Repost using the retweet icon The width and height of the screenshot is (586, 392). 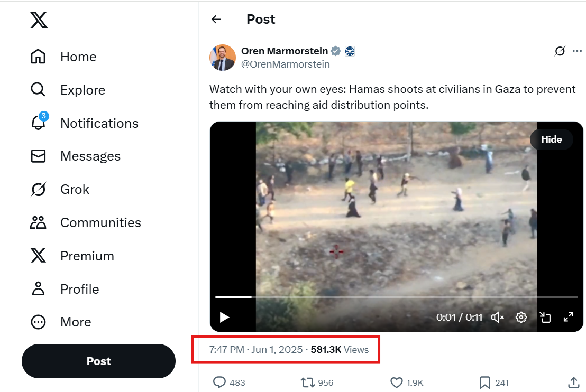point(307,382)
